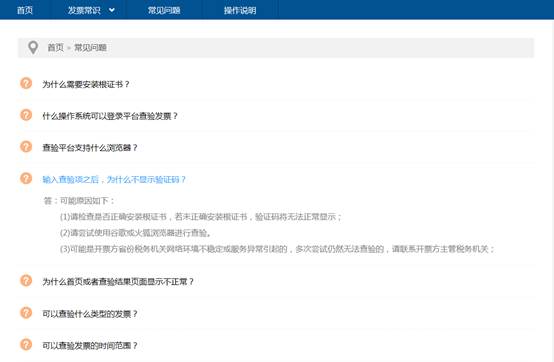
Task: Click question icon beside 输入查验项之后
Action: click(x=26, y=178)
